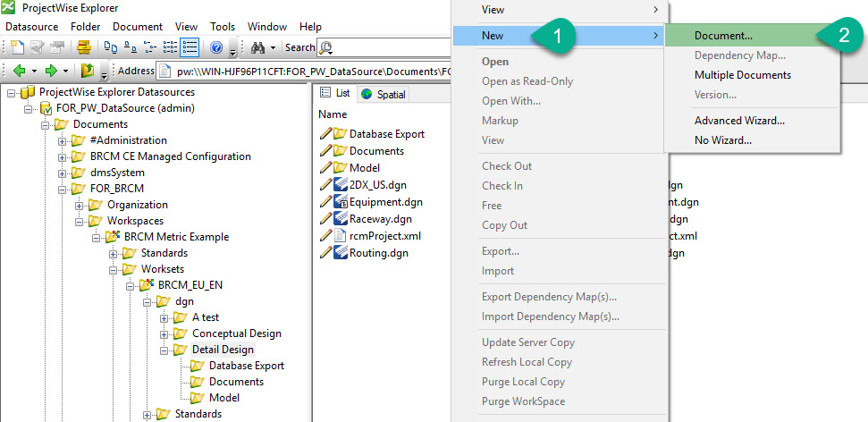Click the Equipment.dgn file icon

(341, 202)
